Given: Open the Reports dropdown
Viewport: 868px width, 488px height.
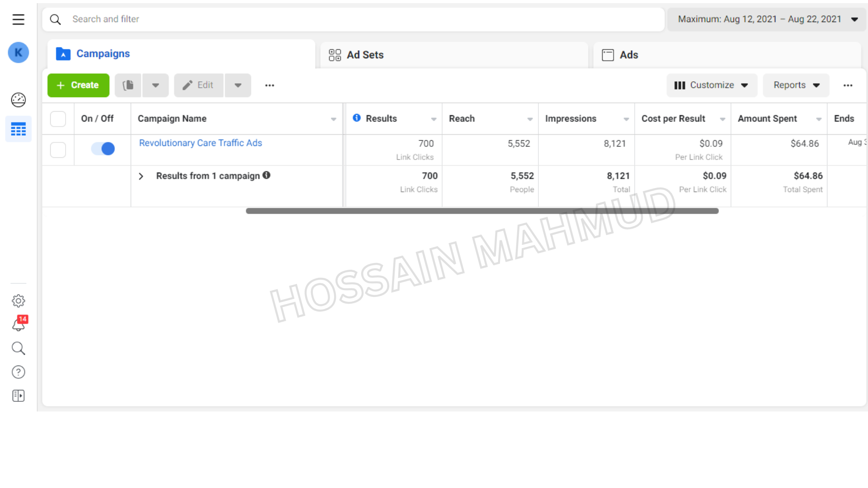Looking at the screenshot, I should 796,85.
